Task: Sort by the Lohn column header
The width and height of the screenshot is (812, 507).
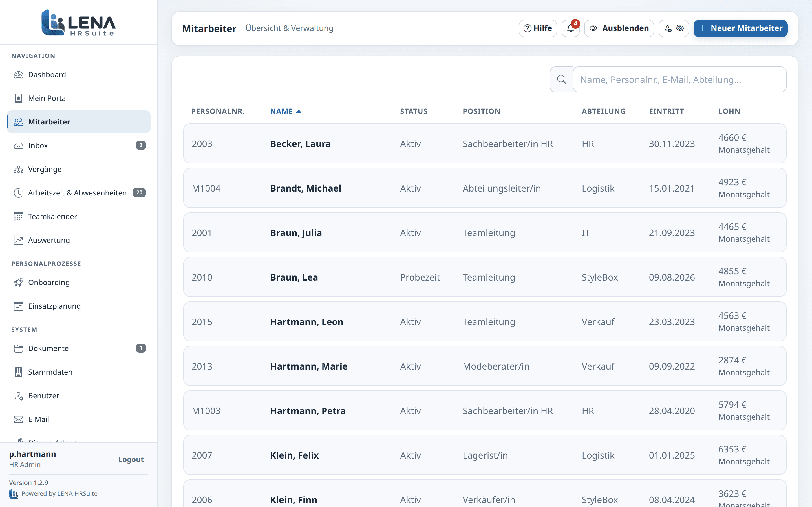Action: [729, 111]
